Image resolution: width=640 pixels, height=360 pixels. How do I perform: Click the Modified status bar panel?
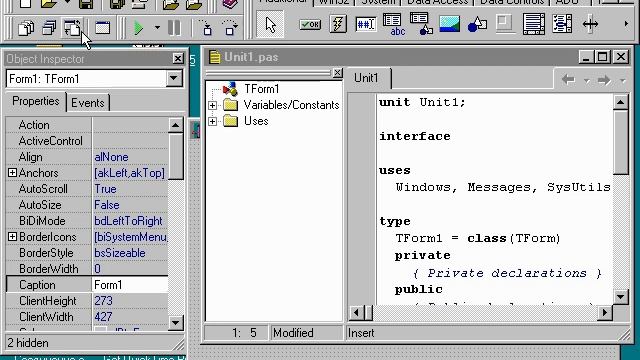307,333
